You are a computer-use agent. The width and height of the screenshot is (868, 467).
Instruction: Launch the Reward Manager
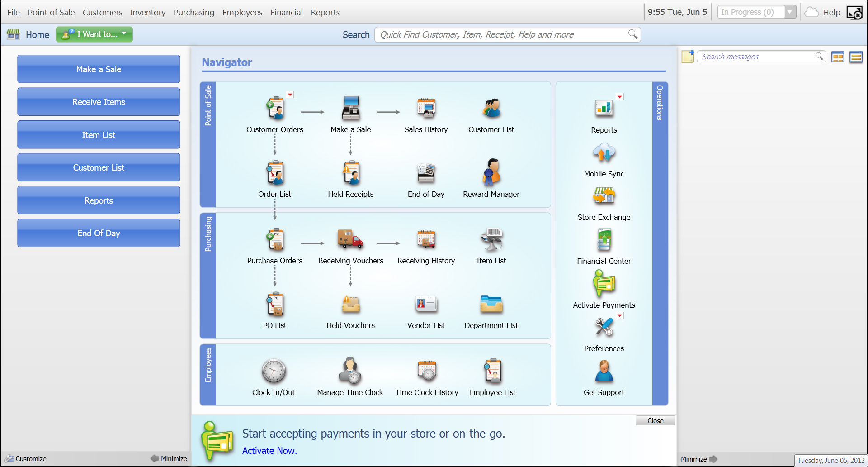(491, 173)
